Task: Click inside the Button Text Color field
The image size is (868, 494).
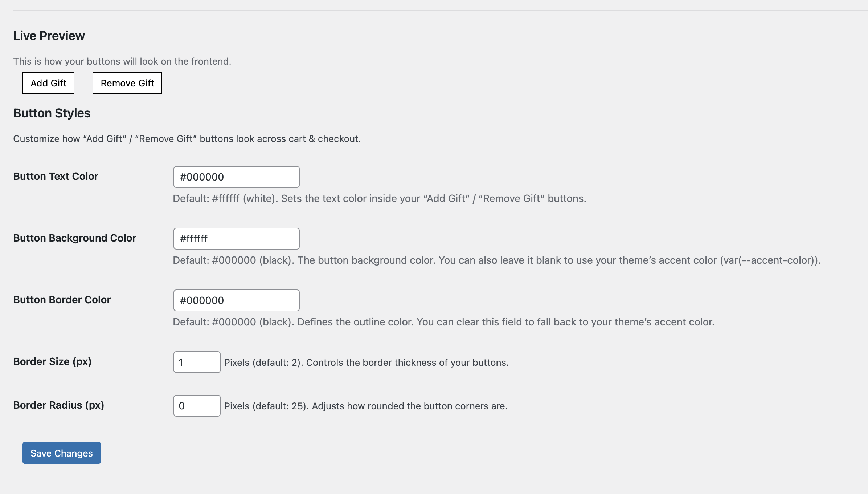Action: click(x=236, y=177)
